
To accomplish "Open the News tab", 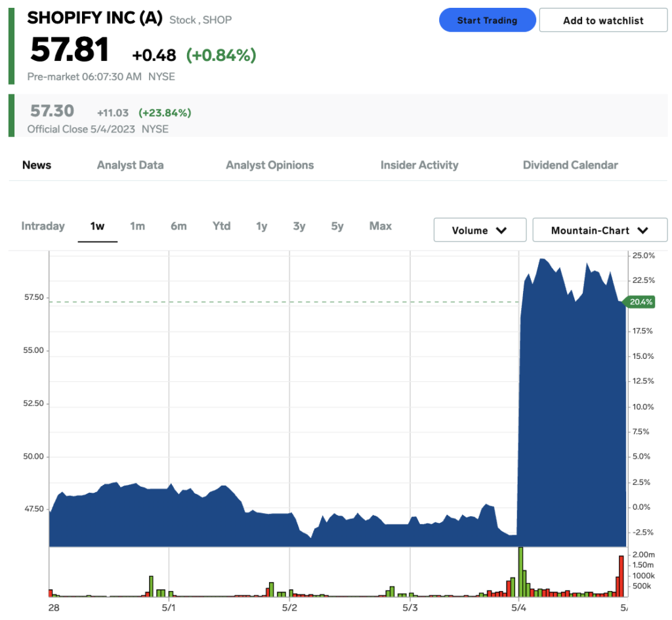I will tap(37, 165).
